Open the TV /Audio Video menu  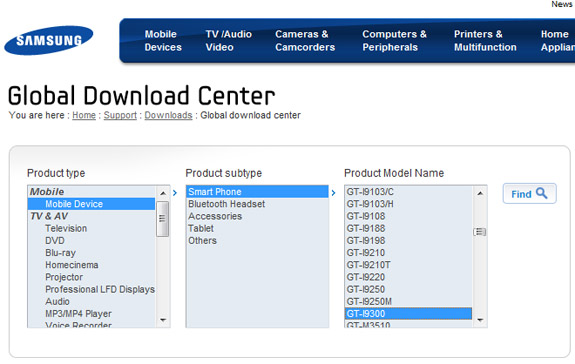pos(228,41)
